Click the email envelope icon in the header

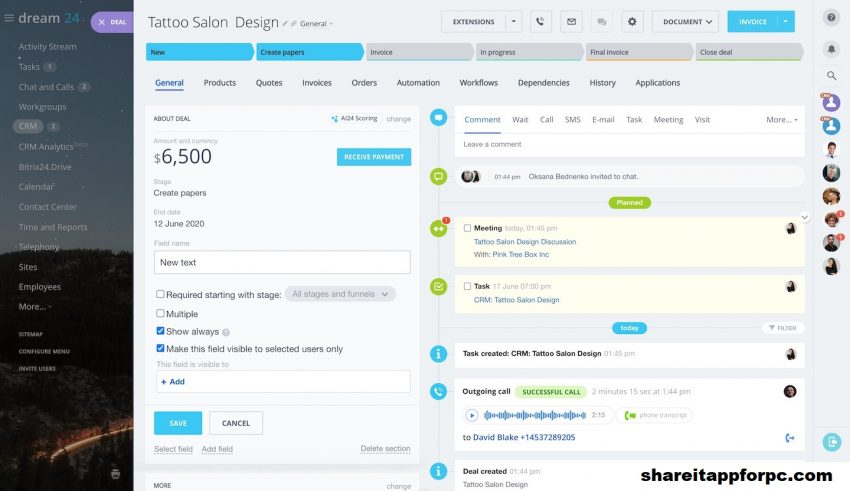[571, 21]
